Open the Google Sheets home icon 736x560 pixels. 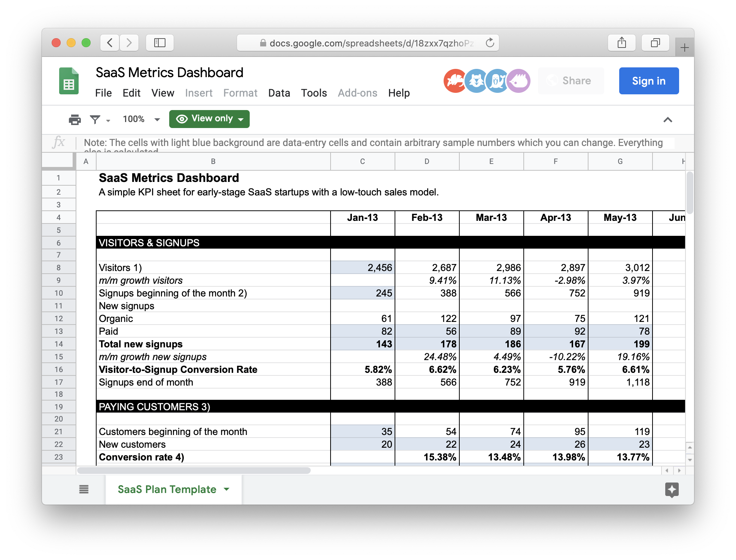tap(69, 81)
